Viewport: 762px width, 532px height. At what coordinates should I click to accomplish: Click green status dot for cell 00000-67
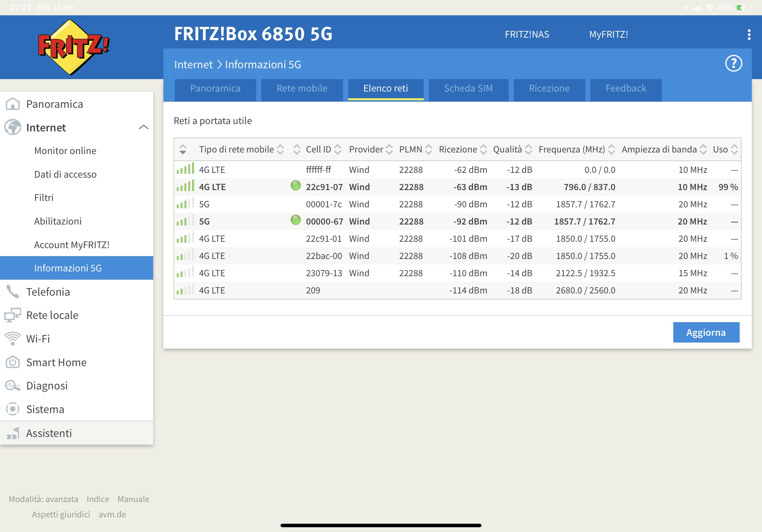pos(295,220)
